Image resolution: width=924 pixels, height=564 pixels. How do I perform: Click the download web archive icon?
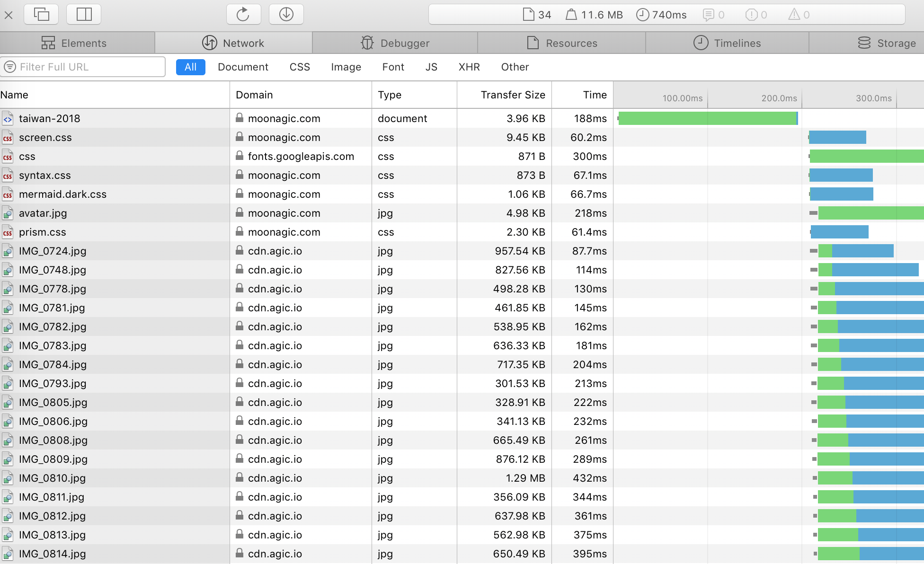pyautogui.click(x=286, y=14)
